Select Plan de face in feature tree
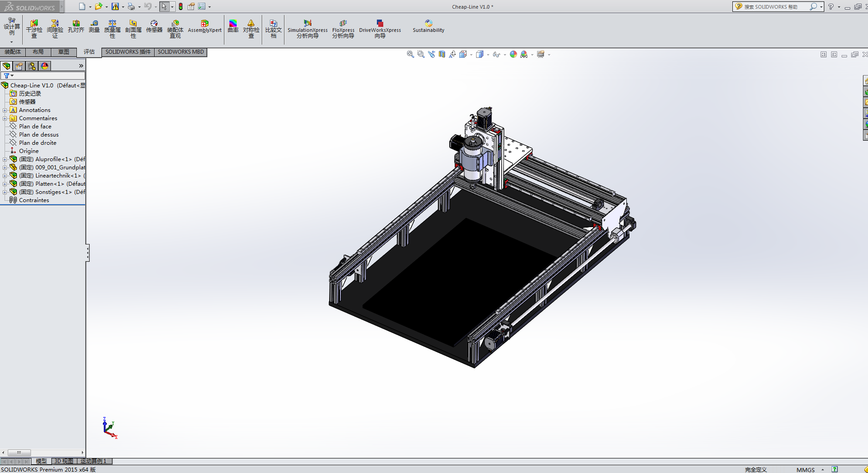Image resolution: width=868 pixels, height=473 pixels. (x=35, y=127)
